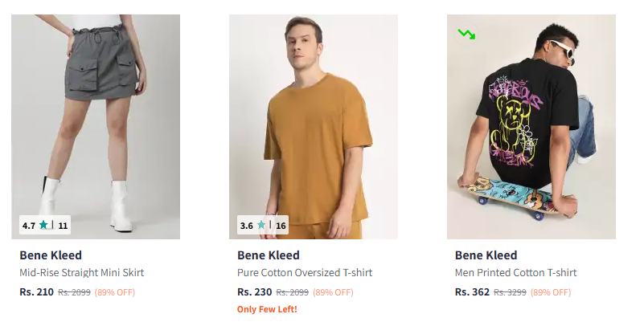Click the star icon on skirt rating
644x326 pixels.
point(43,226)
